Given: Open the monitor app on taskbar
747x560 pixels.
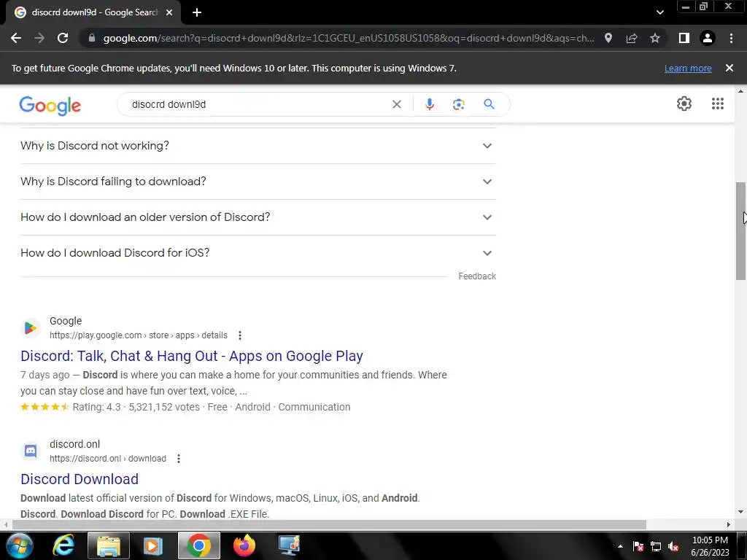Looking at the screenshot, I should coord(289,545).
